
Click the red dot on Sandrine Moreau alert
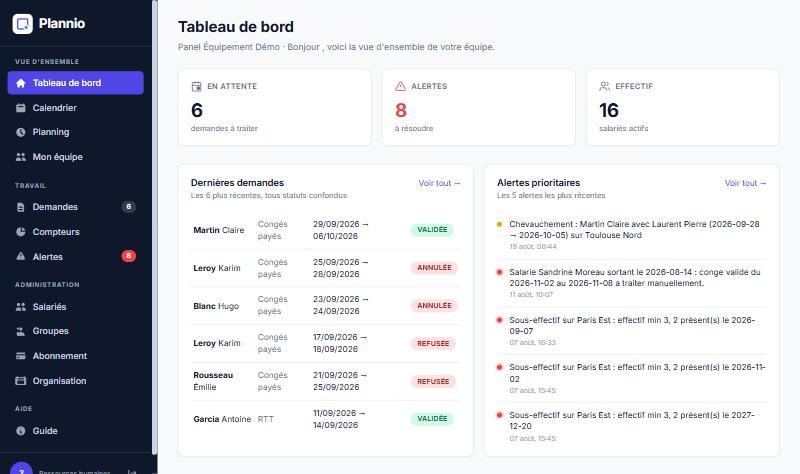coord(499,272)
